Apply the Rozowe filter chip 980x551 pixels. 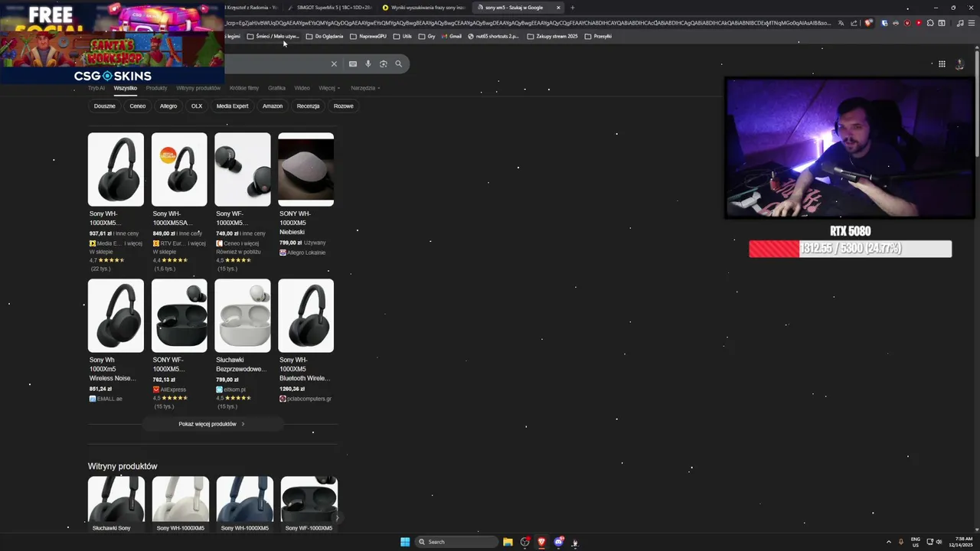(x=344, y=106)
